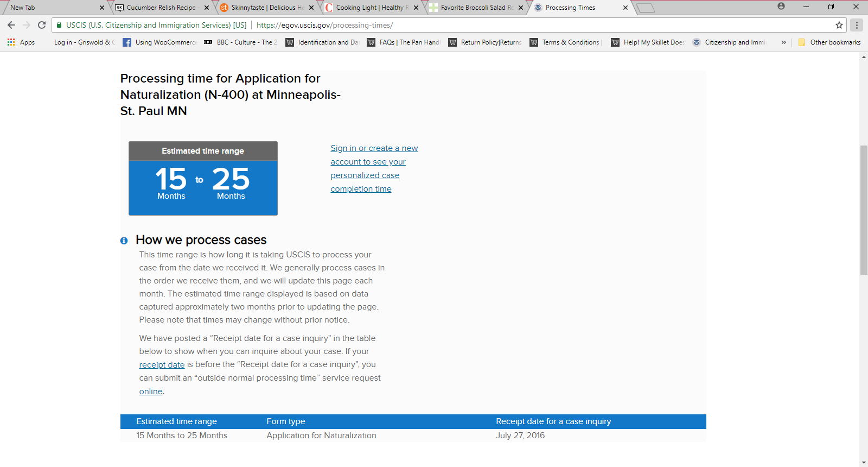The image size is (868, 467).
Task: Open the Return Policy|Returns bookmark
Action: tap(485, 42)
